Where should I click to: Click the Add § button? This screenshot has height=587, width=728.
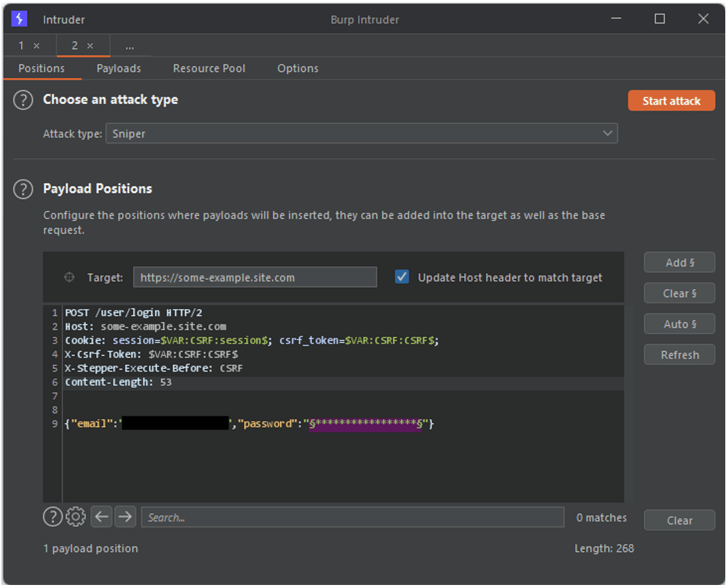point(679,262)
